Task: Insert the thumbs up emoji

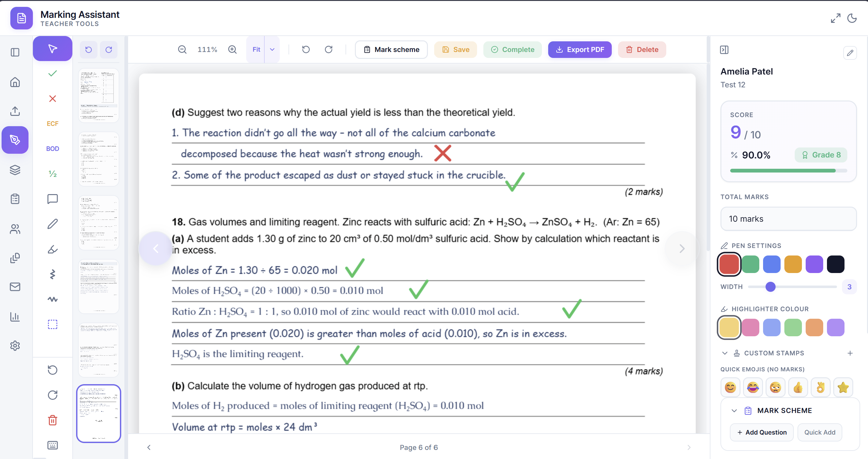Action: pyautogui.click(x=798, y=388)
